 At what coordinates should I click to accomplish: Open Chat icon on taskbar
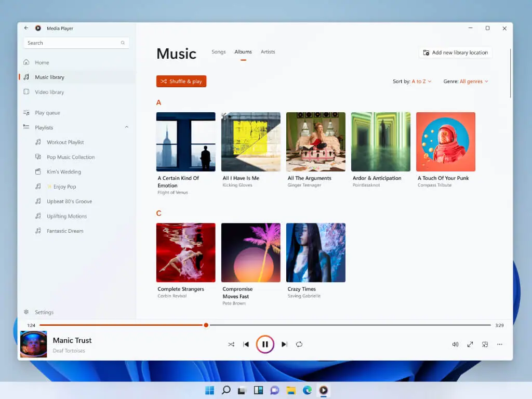(x=275, y=390)
